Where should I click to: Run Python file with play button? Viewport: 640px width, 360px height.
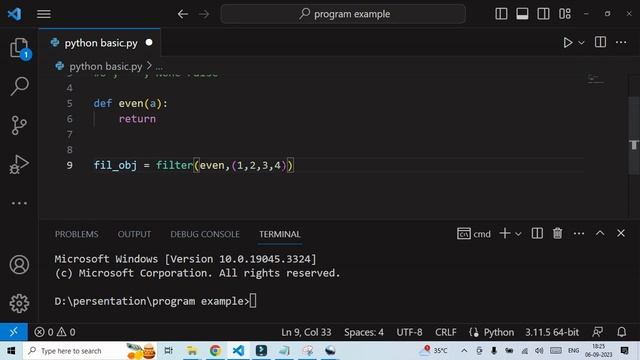[567, 42]
